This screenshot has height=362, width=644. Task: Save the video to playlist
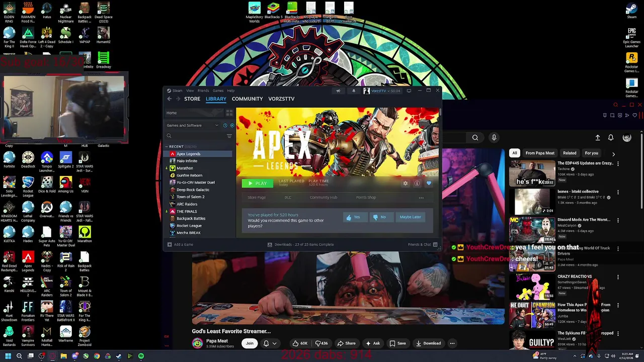(397, 343)
